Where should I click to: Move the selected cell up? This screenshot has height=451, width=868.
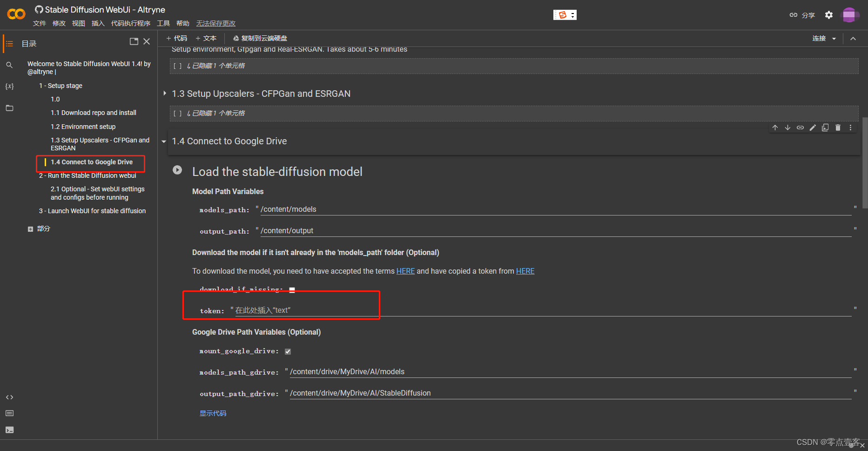point(775,127)
